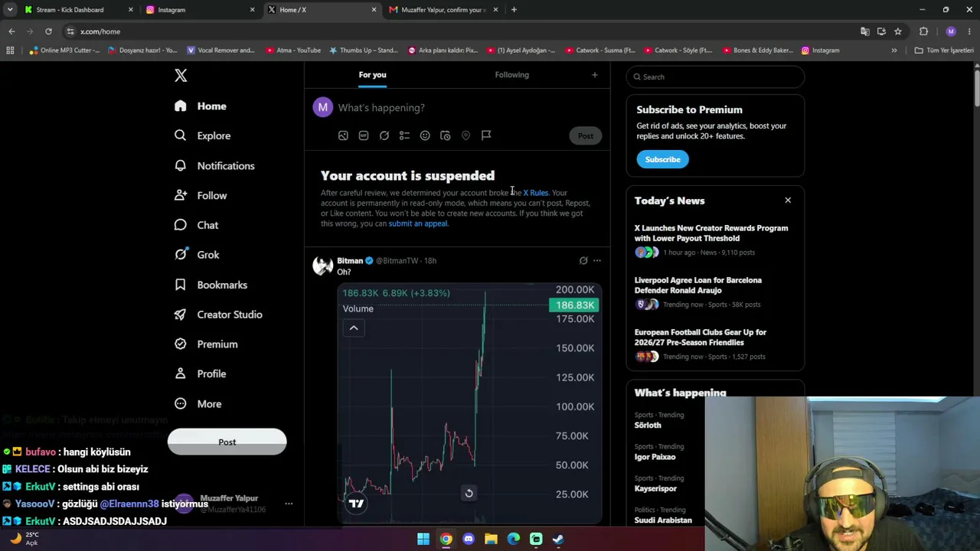
Task: Open Steam from the taskbar
Action: 558,539
